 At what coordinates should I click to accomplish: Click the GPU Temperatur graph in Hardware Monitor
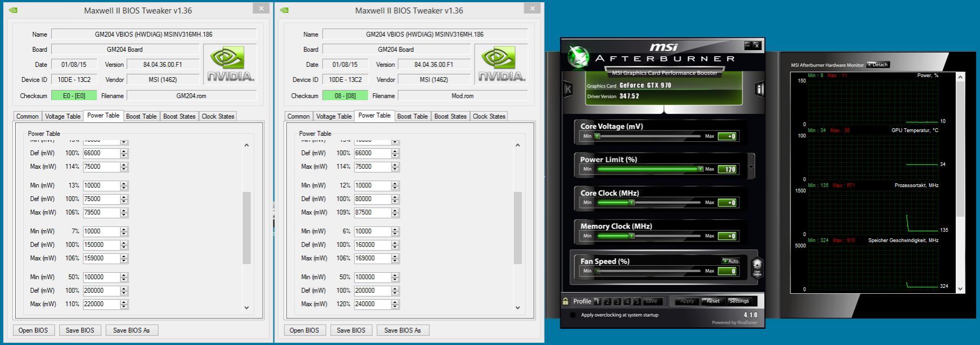click(873, 157)
